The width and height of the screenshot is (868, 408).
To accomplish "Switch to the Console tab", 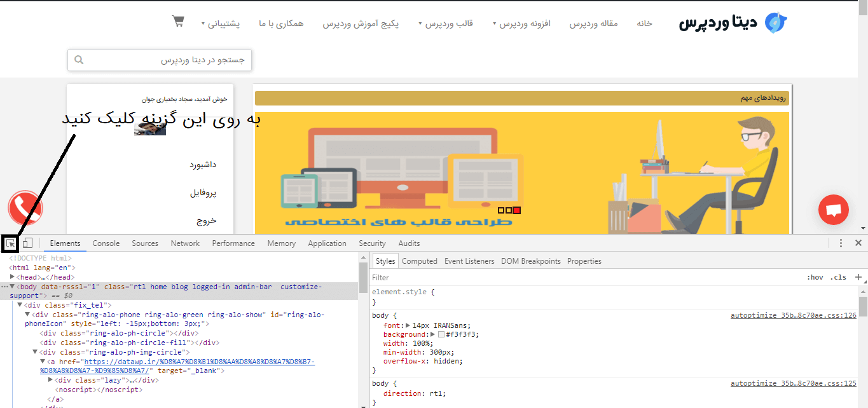I will [x=106, y=243].
